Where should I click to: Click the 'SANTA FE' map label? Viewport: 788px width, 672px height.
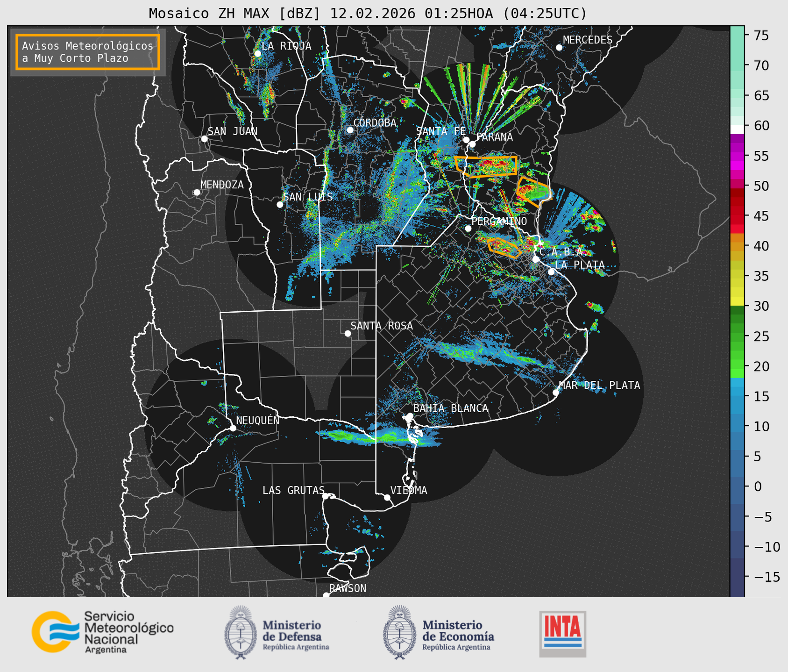(441, 131)
